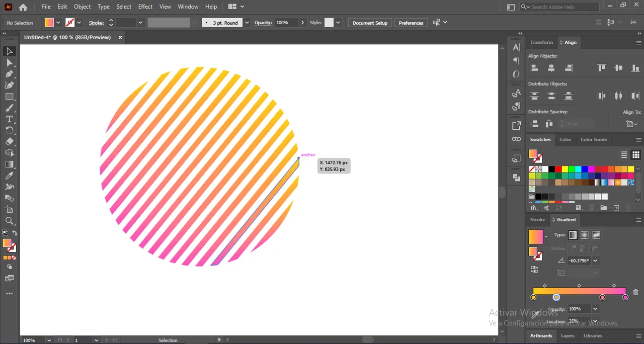Screen dimensions: 644x344
Task: Switch to the Layers tab
Action: click(x=568, y=335)
